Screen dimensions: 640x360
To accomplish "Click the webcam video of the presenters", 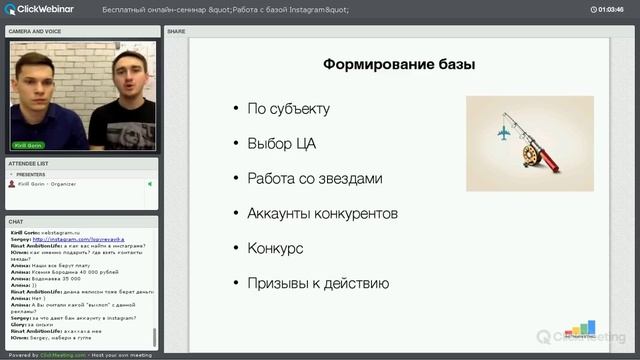I will pyautogui.click(x=83, y=96).
